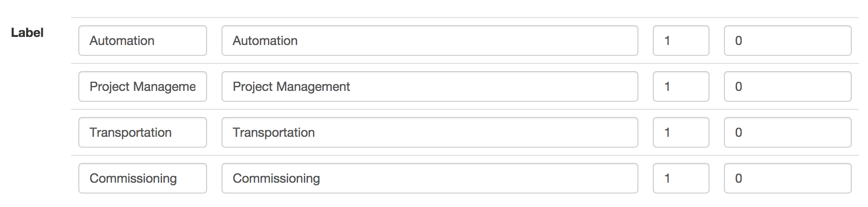Click the short Automation name field

(143, 40)
